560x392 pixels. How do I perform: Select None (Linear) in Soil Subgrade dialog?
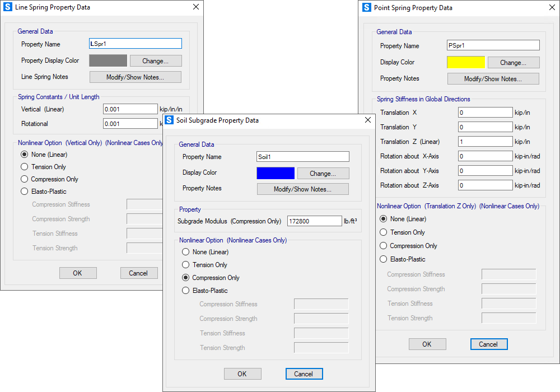point(186,252)
